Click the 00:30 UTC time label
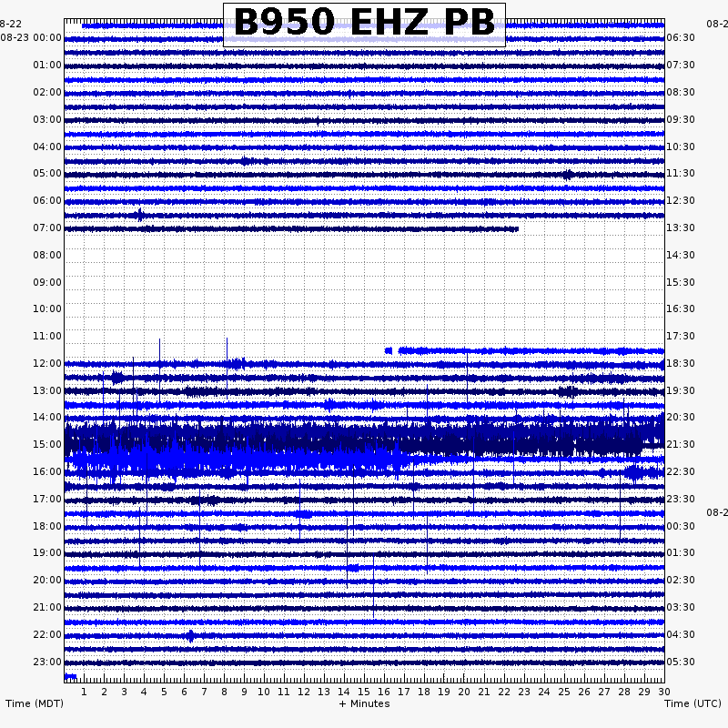This screenshot has width=728, height=728. pos(681,527)
